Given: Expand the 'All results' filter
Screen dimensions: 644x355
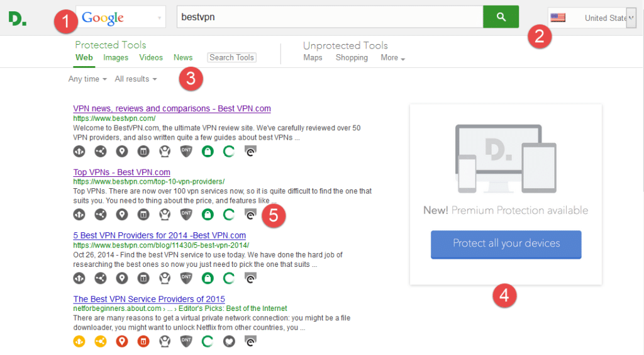Looking at the screenshot, I should tap(135, 79).
